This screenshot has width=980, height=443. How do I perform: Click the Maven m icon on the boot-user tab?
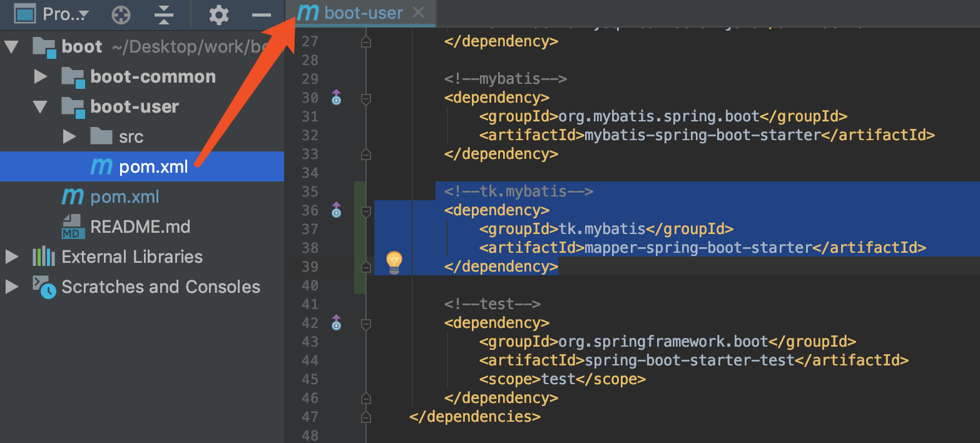307,12
